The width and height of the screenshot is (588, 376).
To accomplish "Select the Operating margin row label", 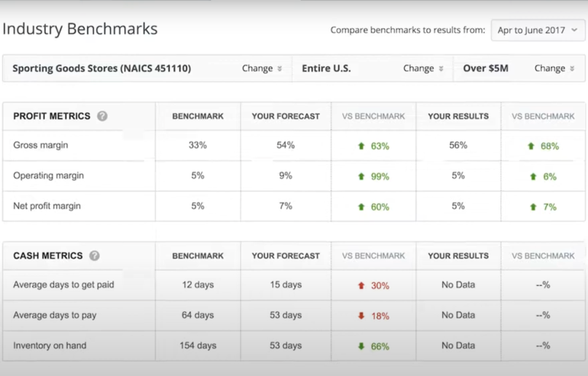I will [48, 175].
